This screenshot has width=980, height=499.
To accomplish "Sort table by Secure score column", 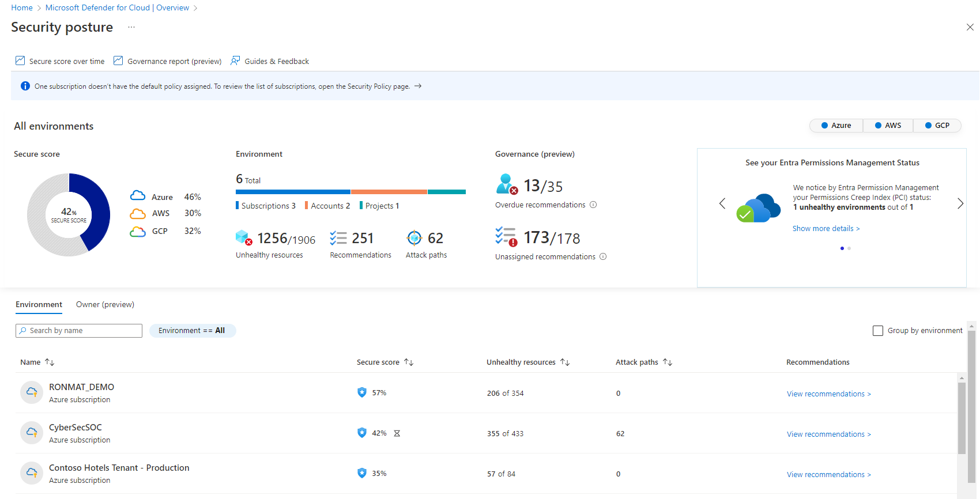I will point(408,362).
